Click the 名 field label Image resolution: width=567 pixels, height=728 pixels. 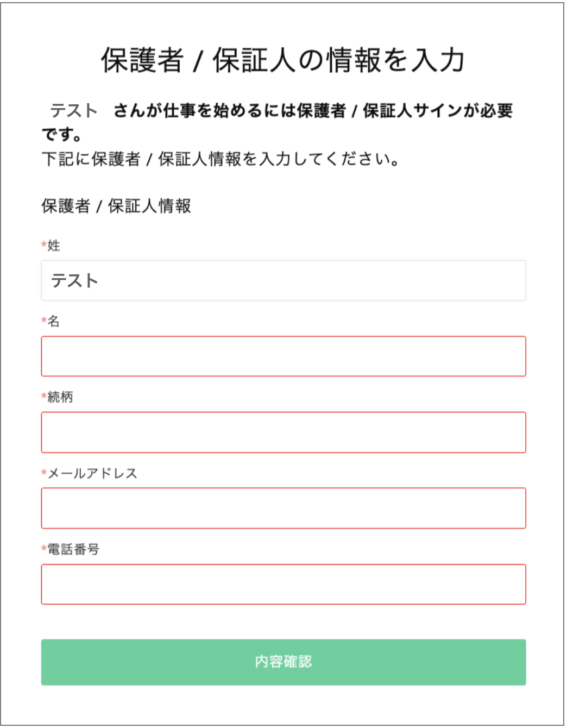[x=54, y=321]
